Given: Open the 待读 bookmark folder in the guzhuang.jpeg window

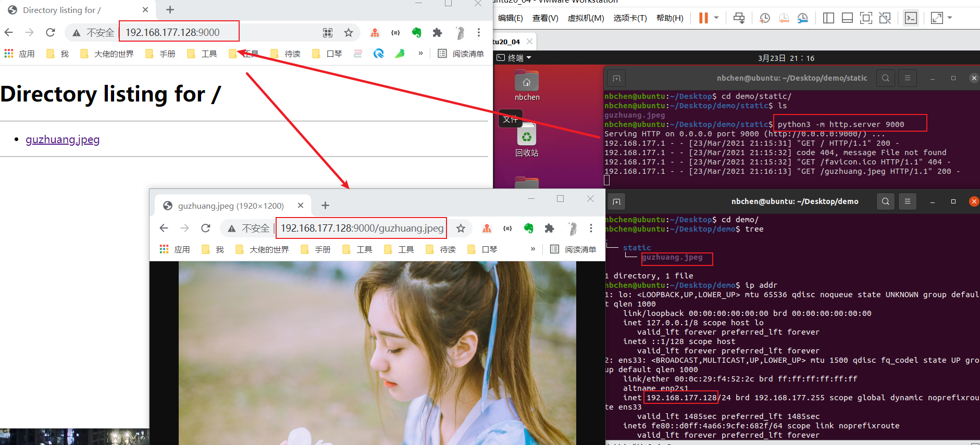Looking at the screenshot, I should 441,249.
